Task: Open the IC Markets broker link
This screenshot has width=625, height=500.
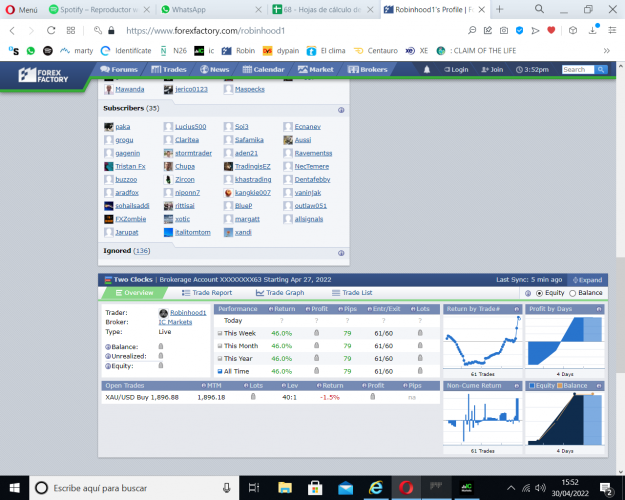Action: pos(175,322)
